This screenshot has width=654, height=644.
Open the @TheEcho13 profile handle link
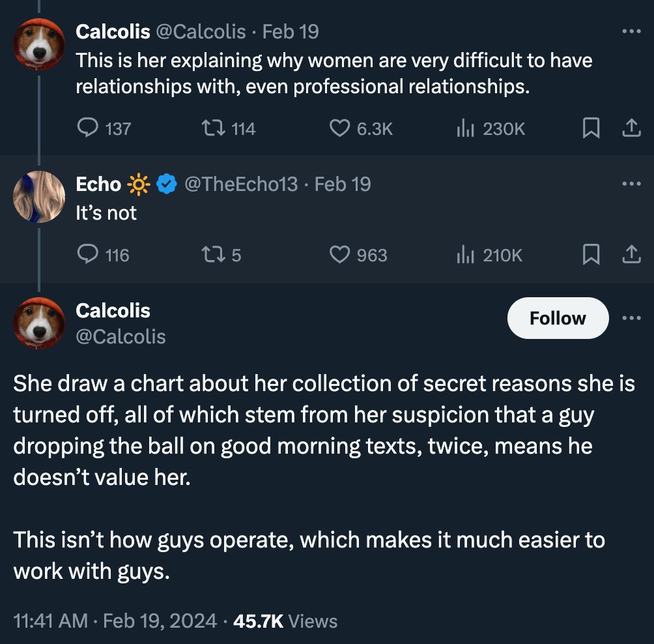pyautogui.click(x=241, y=184)
